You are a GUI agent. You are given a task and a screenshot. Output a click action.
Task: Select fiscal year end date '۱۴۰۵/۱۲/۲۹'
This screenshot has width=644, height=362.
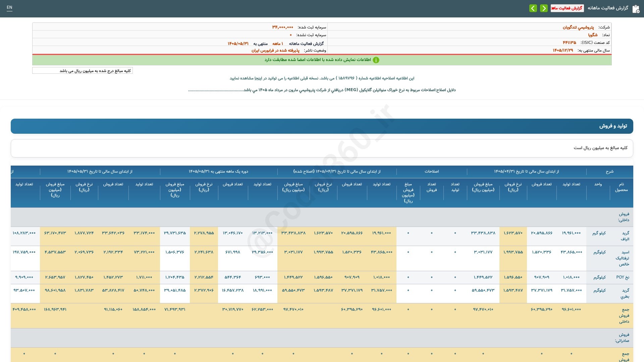[x=563, y=50]
